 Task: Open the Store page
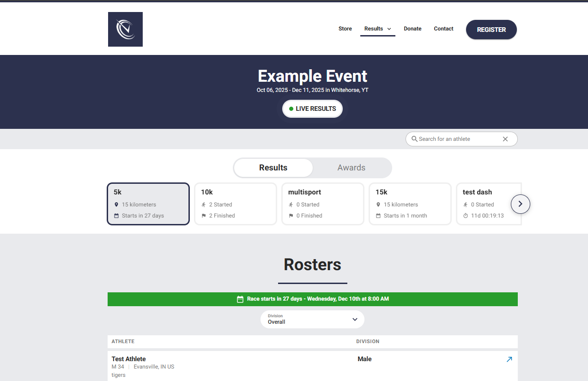[x=345, y=29]
